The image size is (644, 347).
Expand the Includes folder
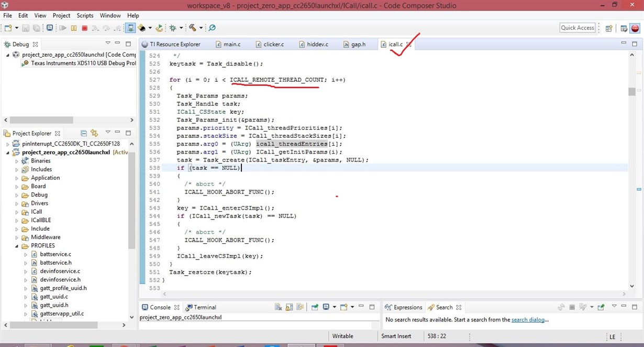pyautogui.click(x=17, y=169)
